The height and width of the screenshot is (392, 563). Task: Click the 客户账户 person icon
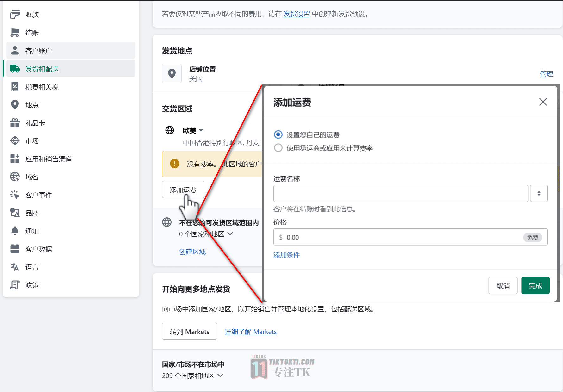click(x=15, y=51)
